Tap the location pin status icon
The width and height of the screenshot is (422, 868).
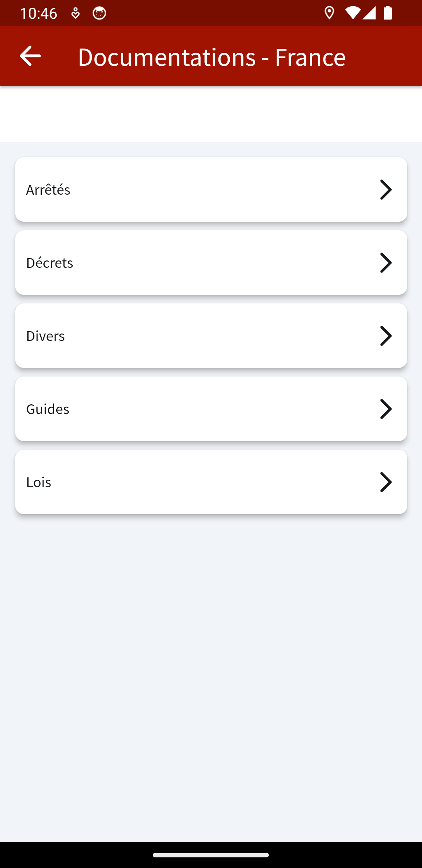[329, 13]
